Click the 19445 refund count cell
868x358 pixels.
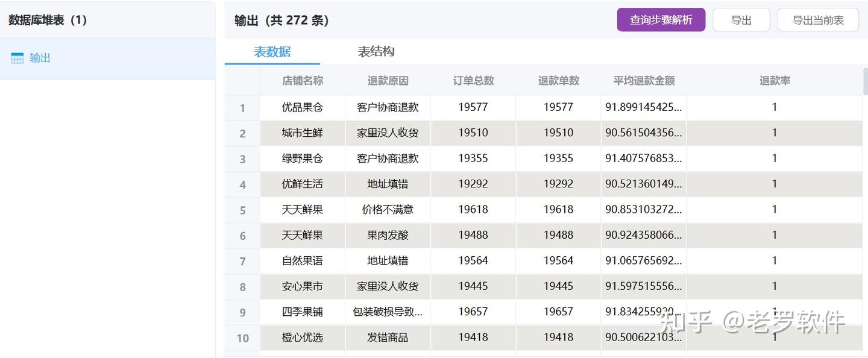559,286
